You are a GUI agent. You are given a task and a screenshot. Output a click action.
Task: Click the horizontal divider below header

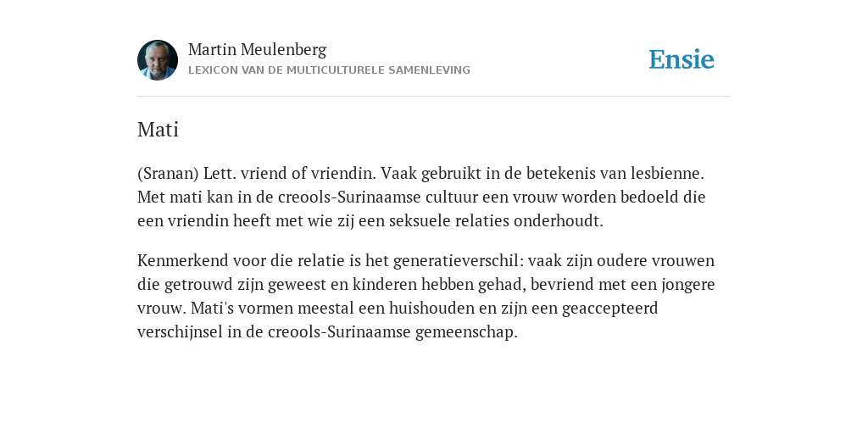coord(434,97)
